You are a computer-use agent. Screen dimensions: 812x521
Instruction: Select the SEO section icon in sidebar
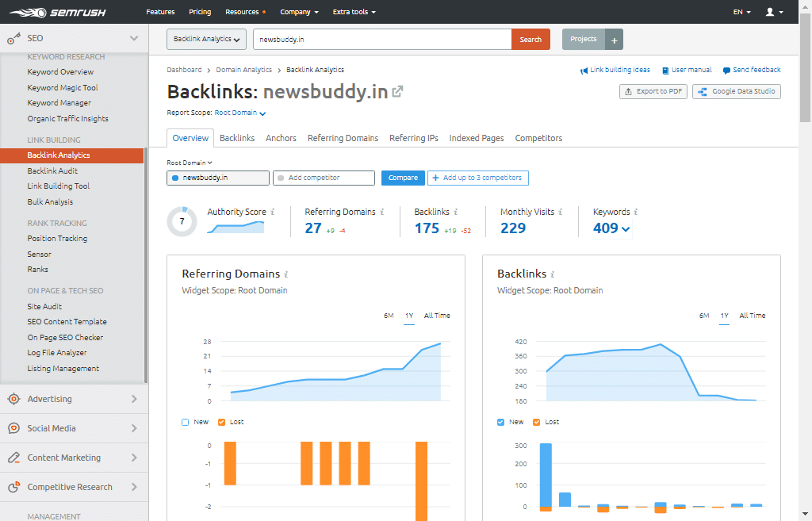(x=13, y=37)
